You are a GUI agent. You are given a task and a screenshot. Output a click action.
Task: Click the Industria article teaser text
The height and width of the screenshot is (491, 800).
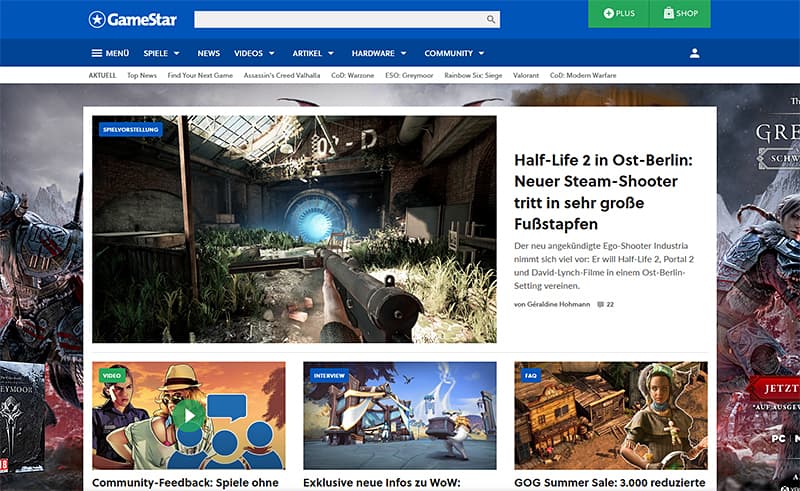pos(604,265)
